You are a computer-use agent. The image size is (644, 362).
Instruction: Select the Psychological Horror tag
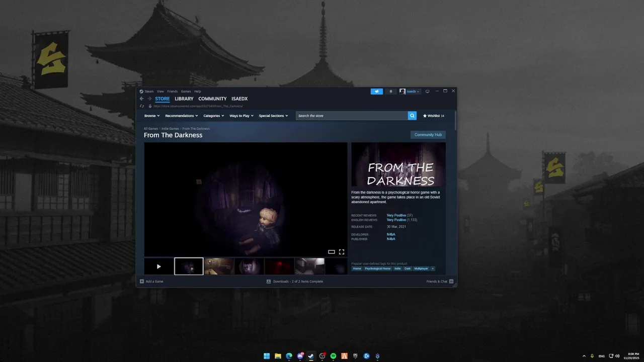pyautogui.click(x=378, y=268)
